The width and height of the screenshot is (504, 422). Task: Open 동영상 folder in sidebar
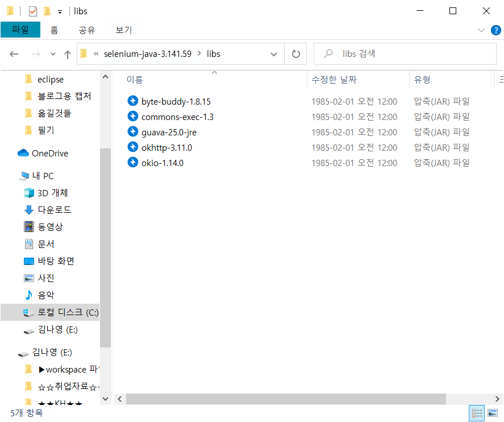coord(43,227)
